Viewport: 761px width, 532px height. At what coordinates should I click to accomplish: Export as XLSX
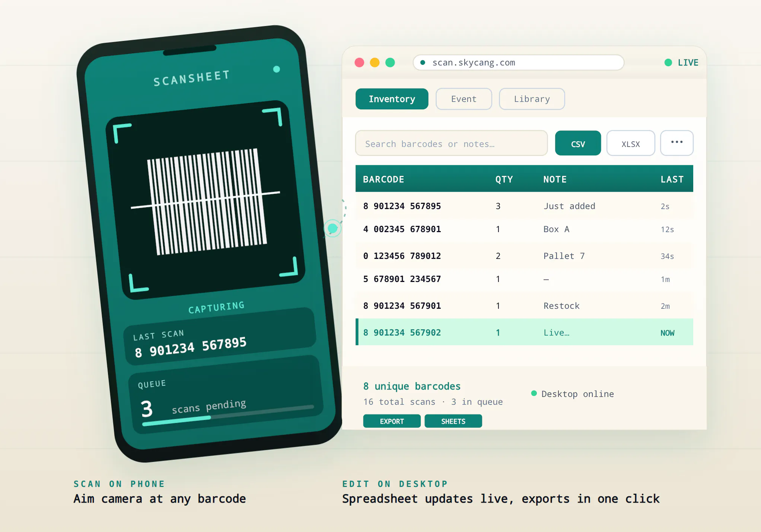point(631,143)
